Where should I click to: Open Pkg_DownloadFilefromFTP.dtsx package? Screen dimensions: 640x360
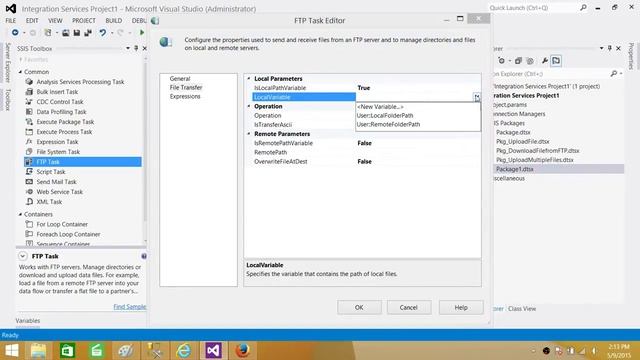(538, 151)
